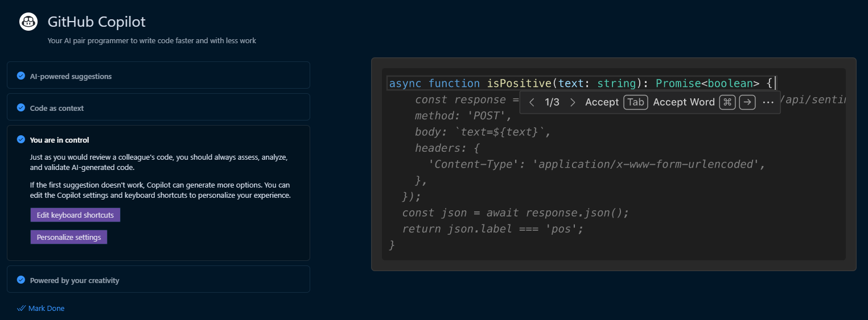Click the double-check icon beside Mark Done
Image resolution: width=868 pixels, height=320 pixels.
pyautogui.click(x=22, y=308)
